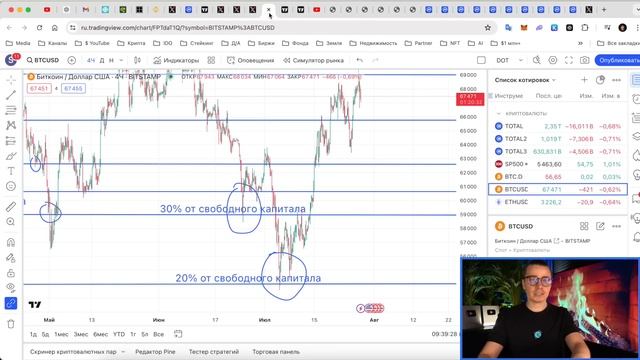Open the Fibonacci tools in left toolbar
The height and width of the screenshot is (360, 640).
pyautogui.click(x=11, y=110)
